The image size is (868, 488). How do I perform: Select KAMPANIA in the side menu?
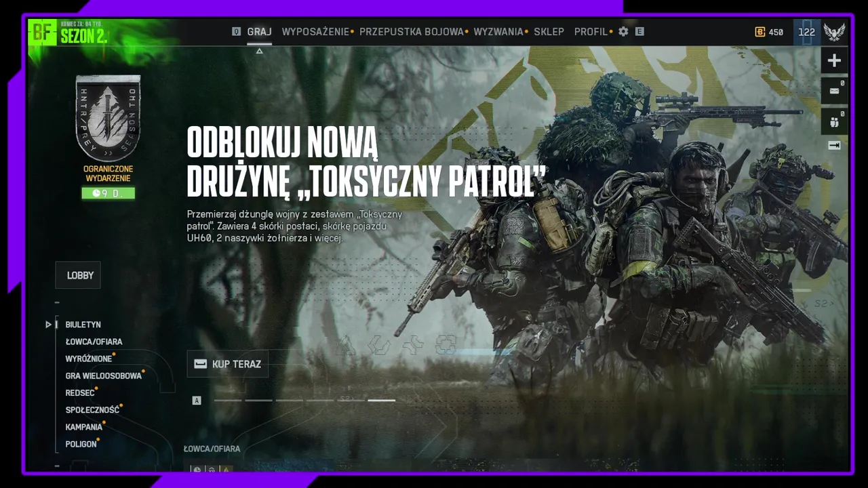[x=84, y=427]
